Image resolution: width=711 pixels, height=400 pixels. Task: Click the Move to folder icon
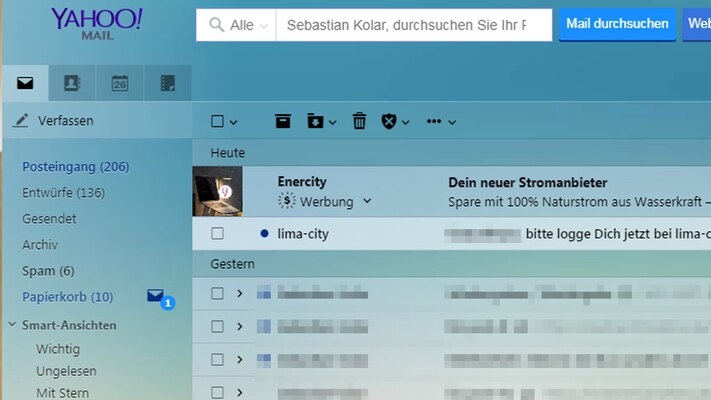pyautogui.click(x=316, y=121)
